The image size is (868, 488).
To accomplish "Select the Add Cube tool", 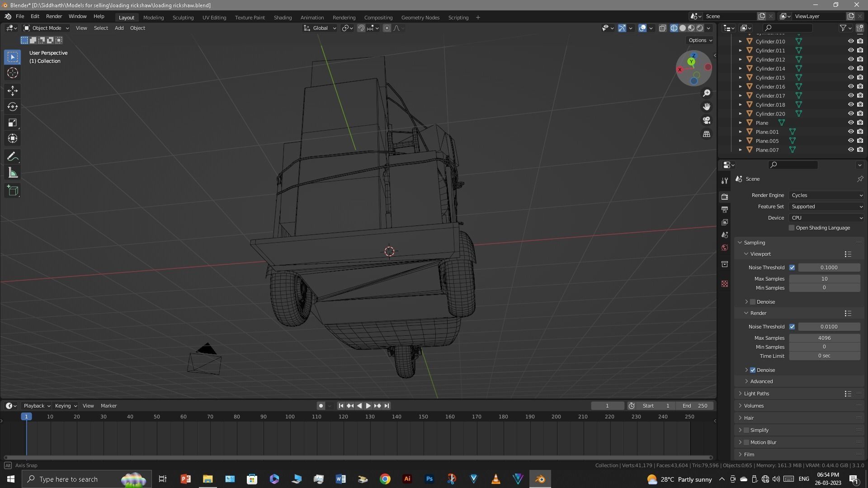I will [x=13, y=191].
